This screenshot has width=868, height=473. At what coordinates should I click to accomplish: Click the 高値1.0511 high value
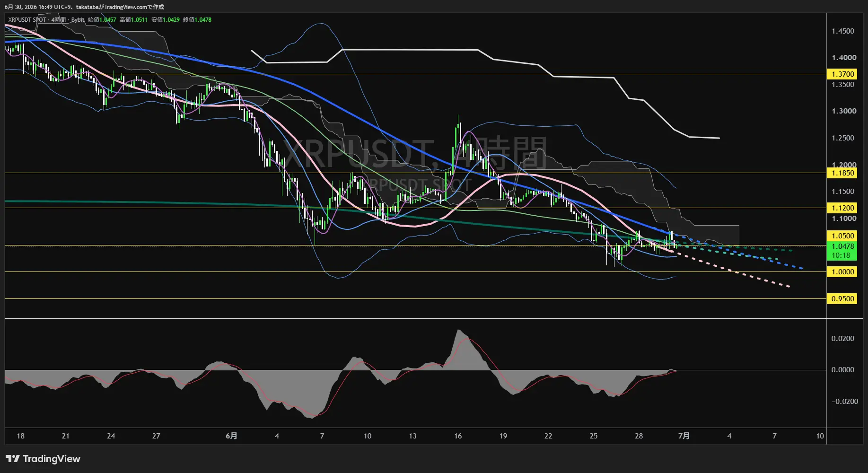(x=133, y=20)
